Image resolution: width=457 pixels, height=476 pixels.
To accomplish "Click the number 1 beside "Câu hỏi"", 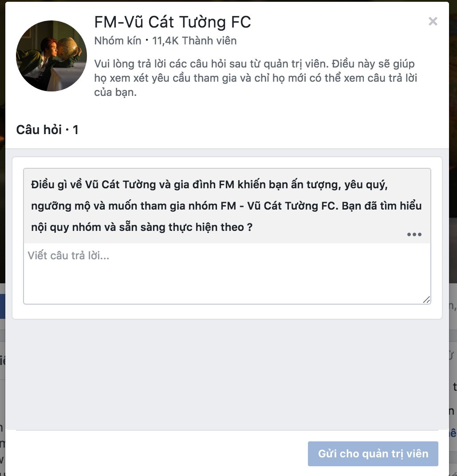I will (x=75, y=130).
